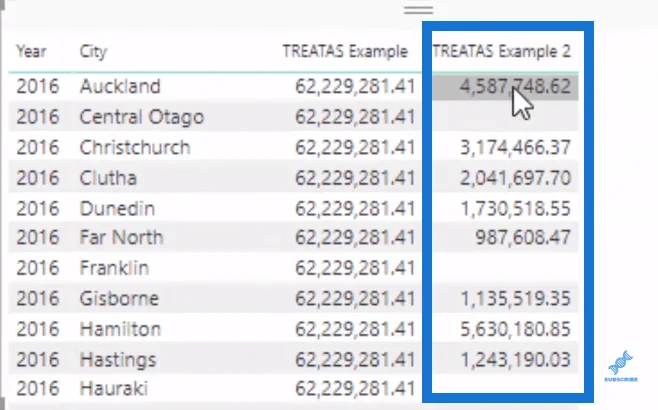Select the Franklin city cell
The width and height of the screenshot is (658, 410).
click(114, 268)
